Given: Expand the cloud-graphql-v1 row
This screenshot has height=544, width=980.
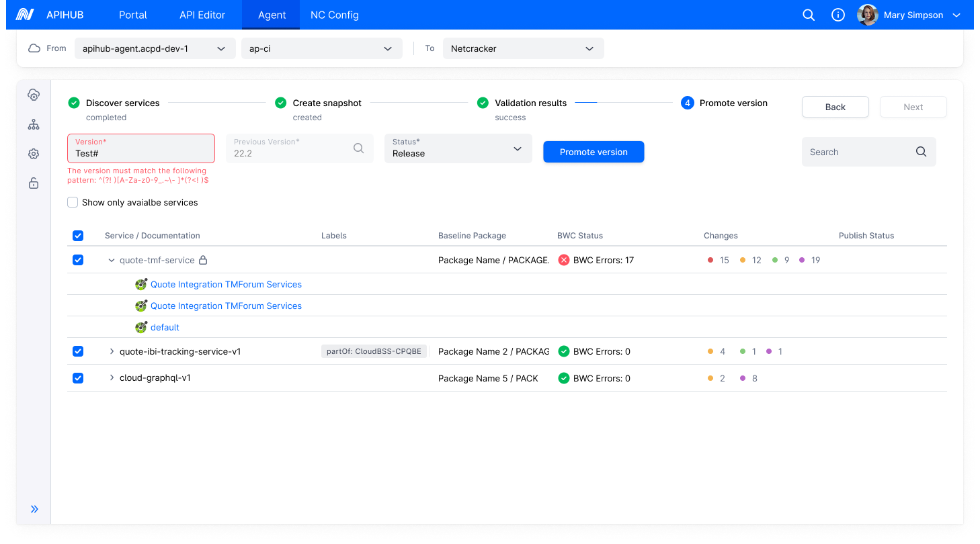Looking at the screenshot, I should [x=112, y=378].
